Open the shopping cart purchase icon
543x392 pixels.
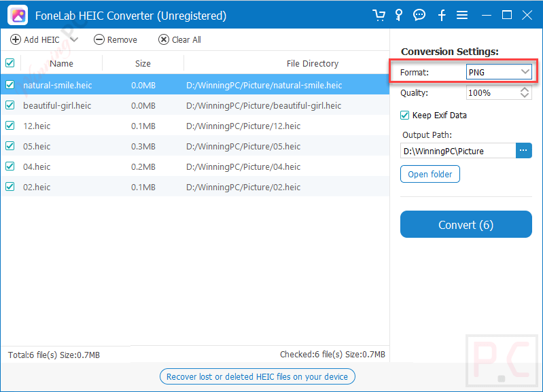(379, 15)
